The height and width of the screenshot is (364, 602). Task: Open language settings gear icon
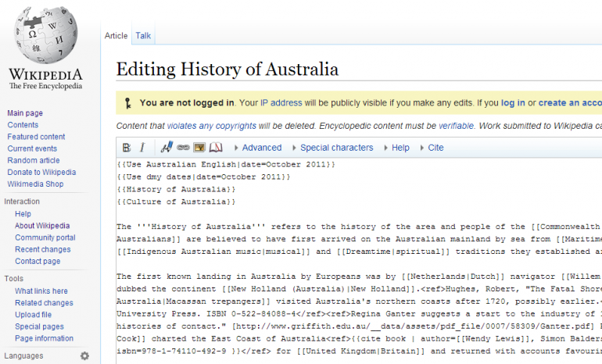(x=85, y=356)
